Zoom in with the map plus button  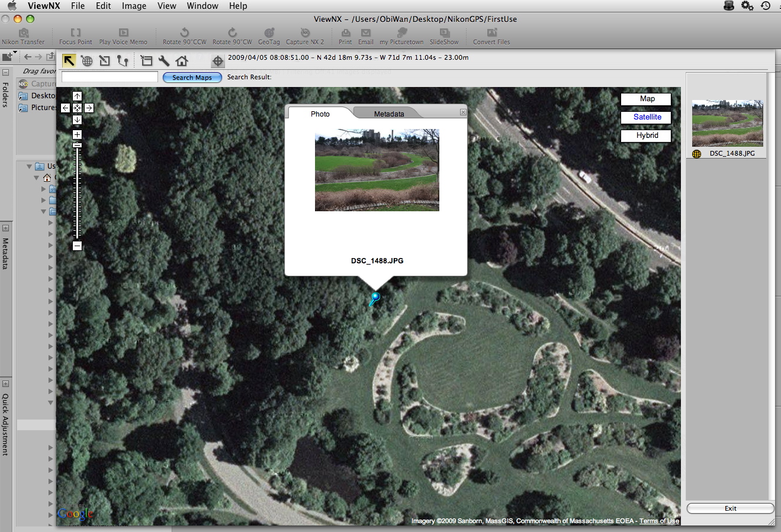point(77,135)
